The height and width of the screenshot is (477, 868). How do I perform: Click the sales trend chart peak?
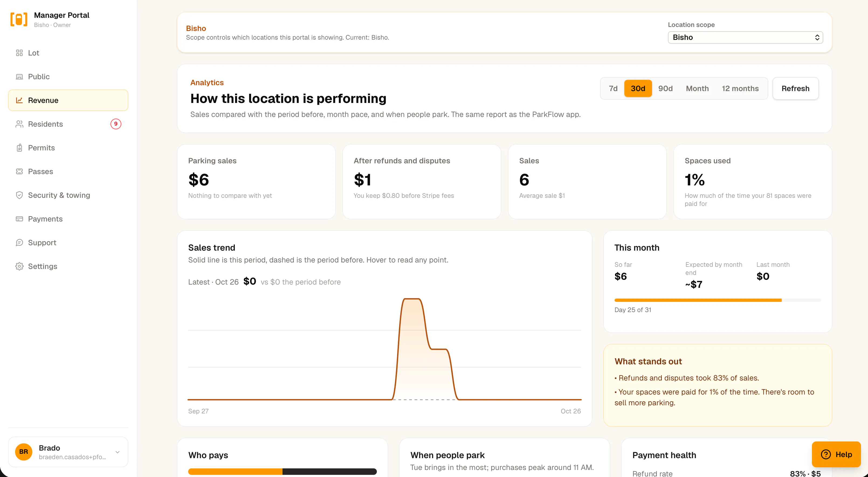(411, 299)
